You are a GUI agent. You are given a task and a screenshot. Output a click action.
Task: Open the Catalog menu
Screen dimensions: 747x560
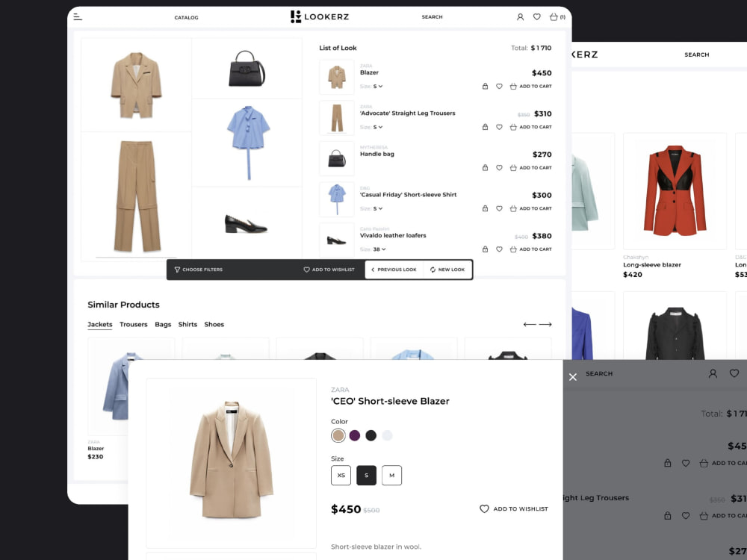click(x=186, y=18)
